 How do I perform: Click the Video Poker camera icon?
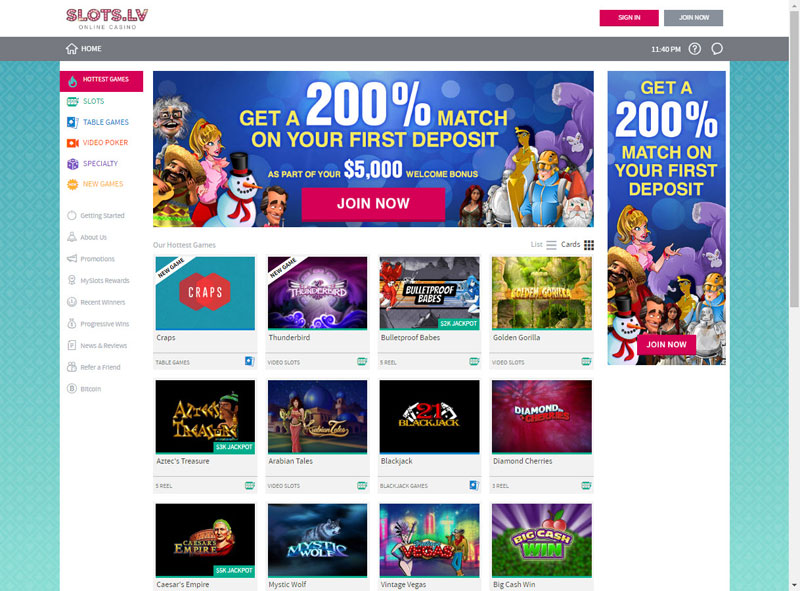click(x=72, y=143)
